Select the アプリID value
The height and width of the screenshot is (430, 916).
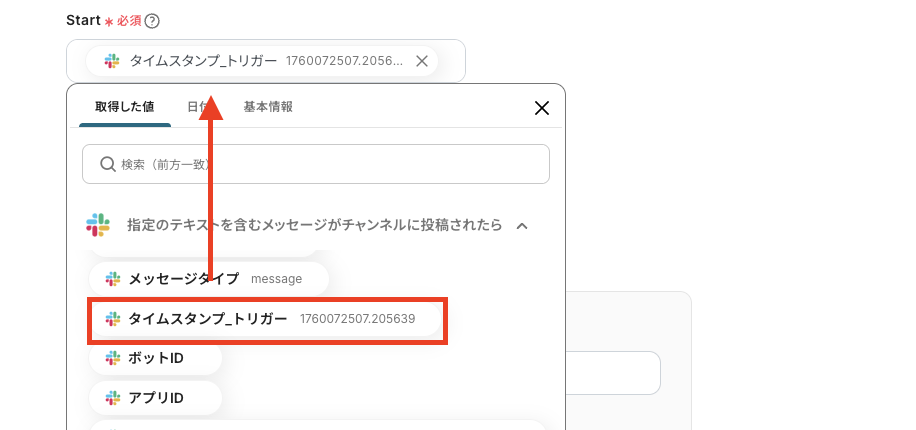point(155,398)
